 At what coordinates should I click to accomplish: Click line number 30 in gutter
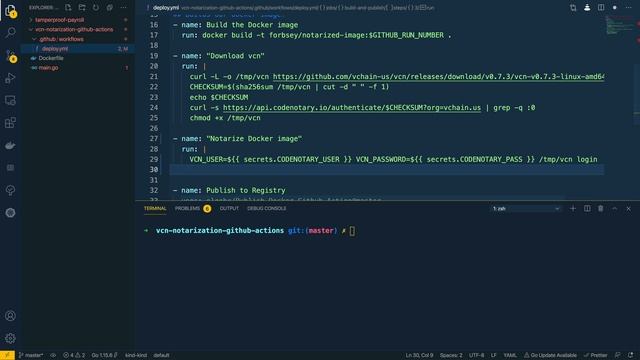[x=154, y=170]
